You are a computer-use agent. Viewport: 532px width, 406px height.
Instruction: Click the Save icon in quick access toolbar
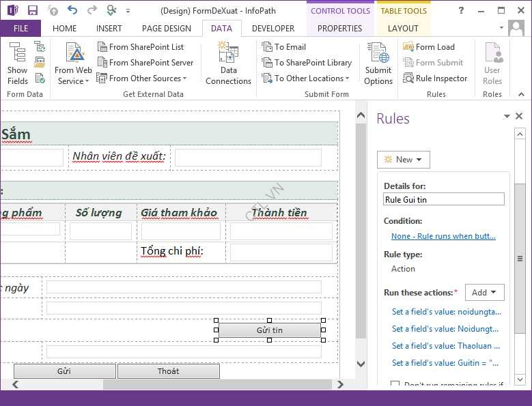tap(33, 10)
